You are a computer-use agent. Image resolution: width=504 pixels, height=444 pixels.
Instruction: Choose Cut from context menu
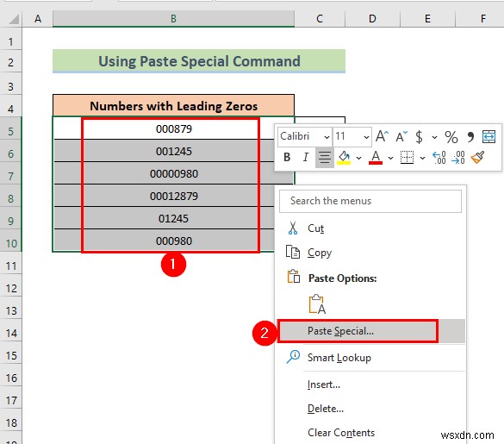tap(370, 228)
